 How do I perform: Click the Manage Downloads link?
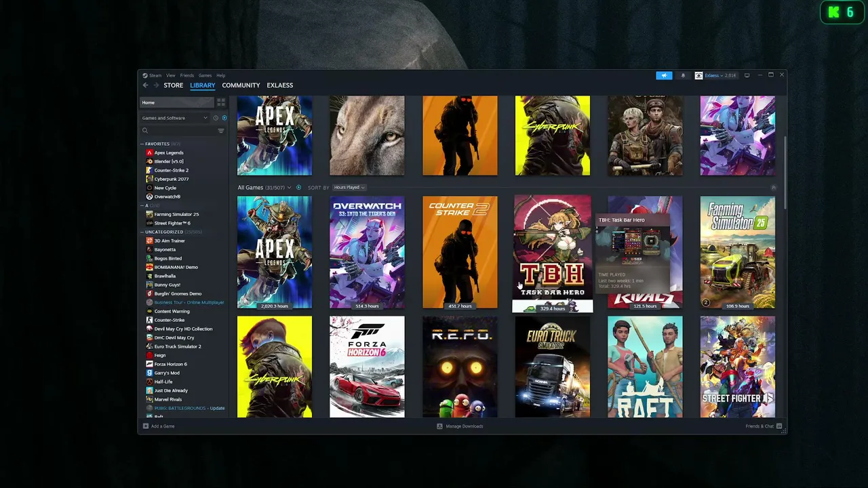(465, 426)
